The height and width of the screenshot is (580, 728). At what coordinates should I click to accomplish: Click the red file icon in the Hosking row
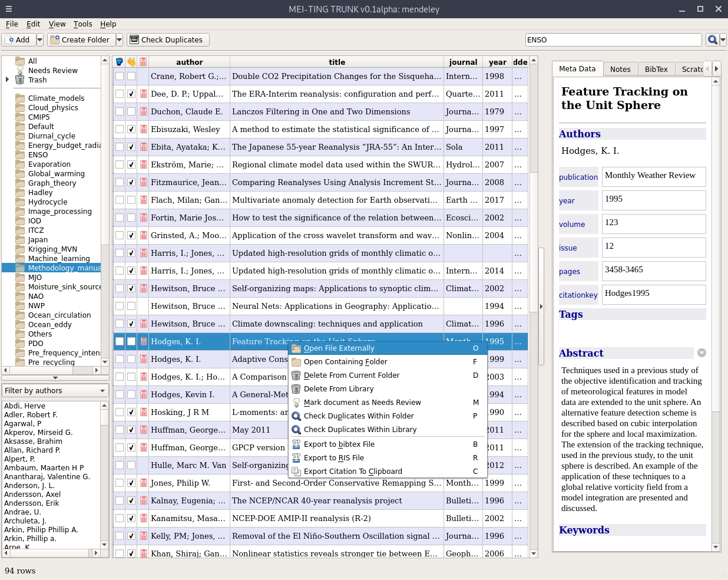[x=143, y=412]
